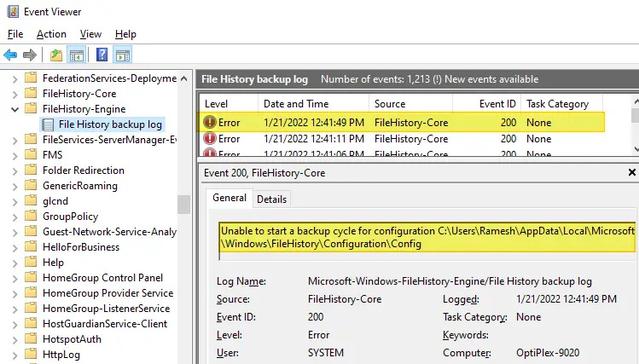Click the glcnd folder icon

click(31, 200)
